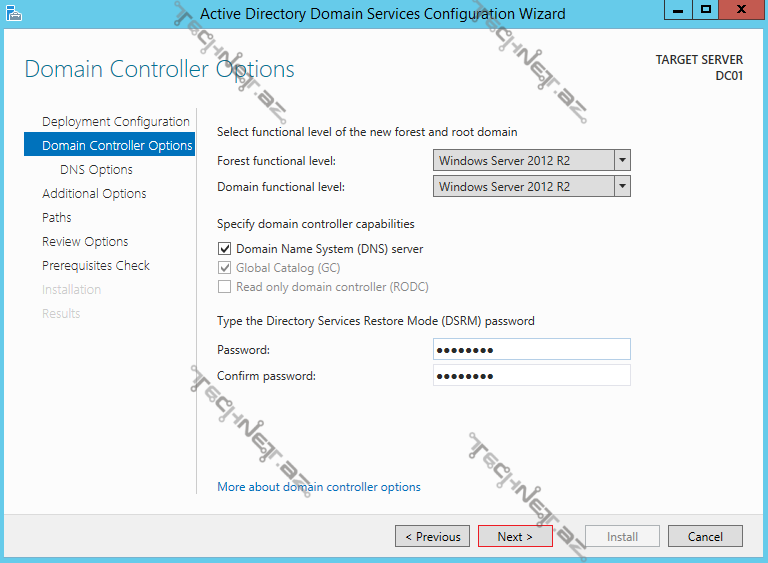
Task: Navigate to Additional Options page
Action: (94, 194)
